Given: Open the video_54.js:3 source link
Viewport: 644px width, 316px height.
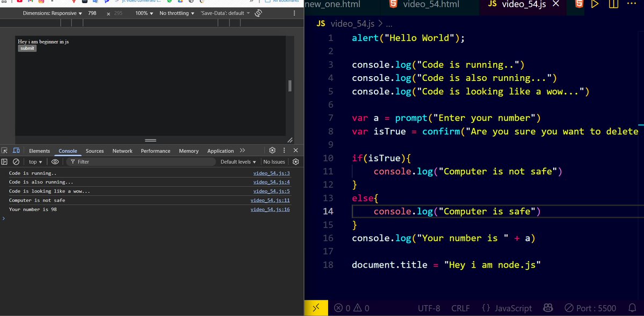Looking at the screenshot, I should [x=271, y=173].
